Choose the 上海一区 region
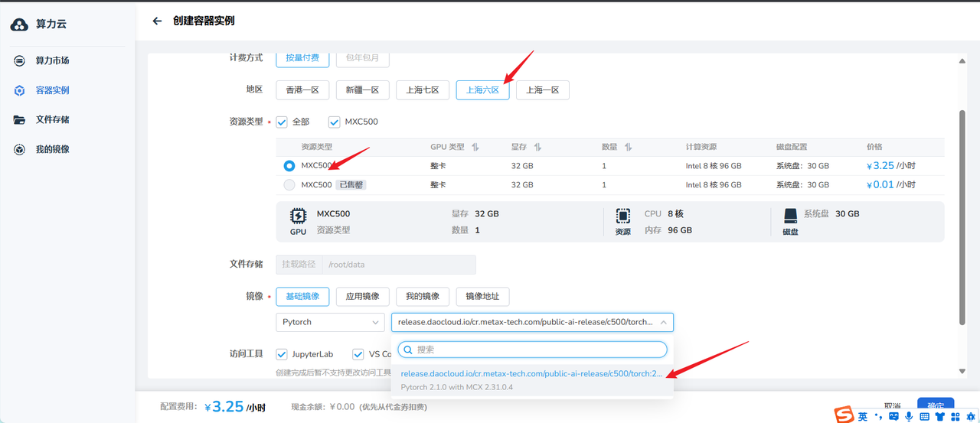 543,90
